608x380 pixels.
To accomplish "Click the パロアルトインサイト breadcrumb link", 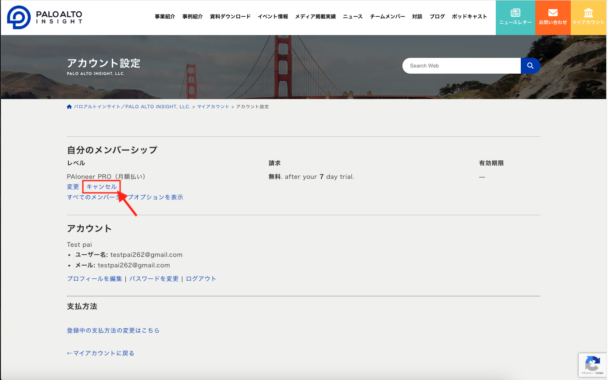I will (131, 107).
